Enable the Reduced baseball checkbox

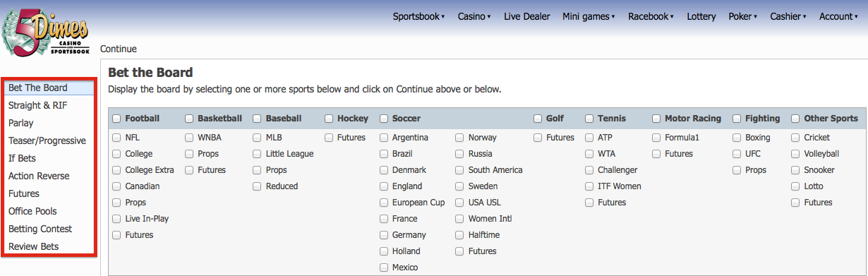coord(257,186)
